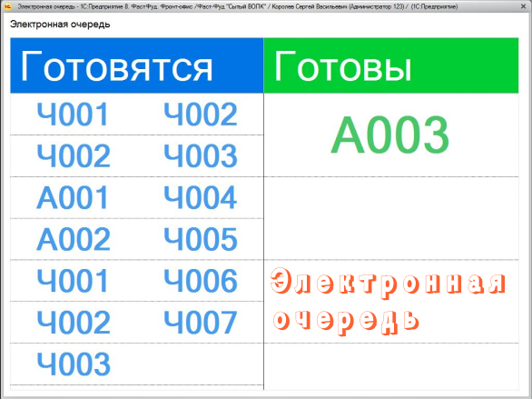Select the Ч001 entry in the topmost row
The height and width of the screenshot is (399, 532).
73,115
